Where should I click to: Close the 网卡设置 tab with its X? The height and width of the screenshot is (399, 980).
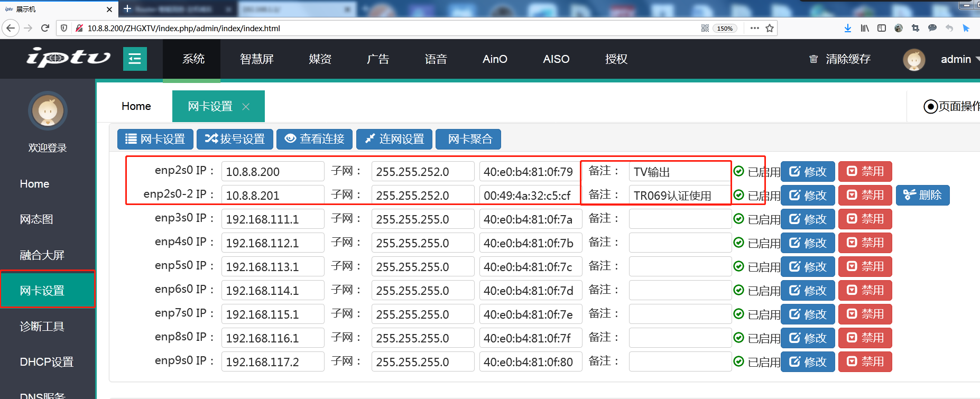pyautogui.click(x=246, y=107)
